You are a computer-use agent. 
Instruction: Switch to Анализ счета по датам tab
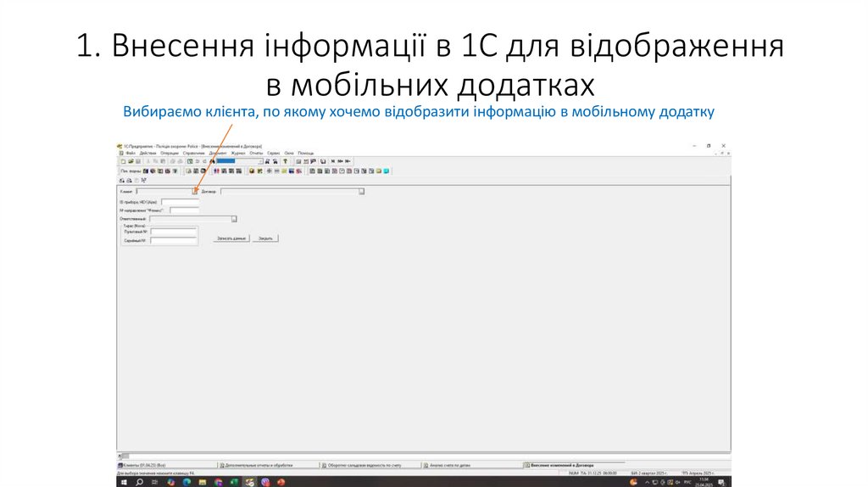pos(471,466)
